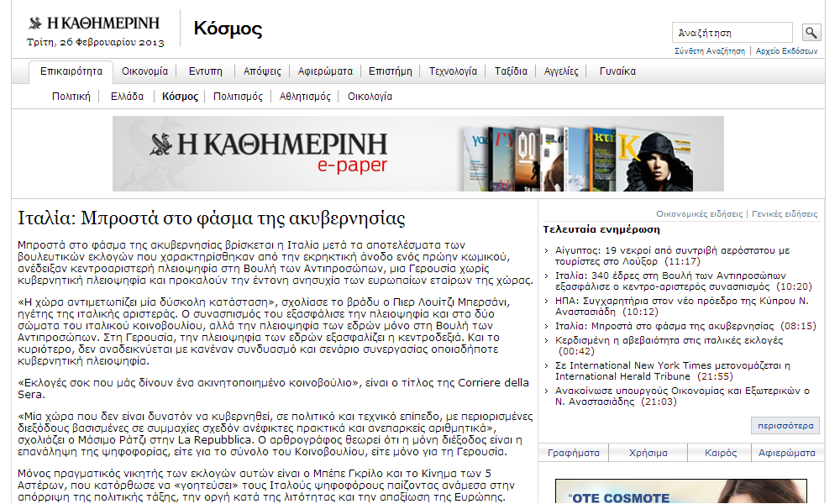Go to the Ταξίδια section tab
The height and width of the screenshot is (504, 840).
(x=511, y=71)
